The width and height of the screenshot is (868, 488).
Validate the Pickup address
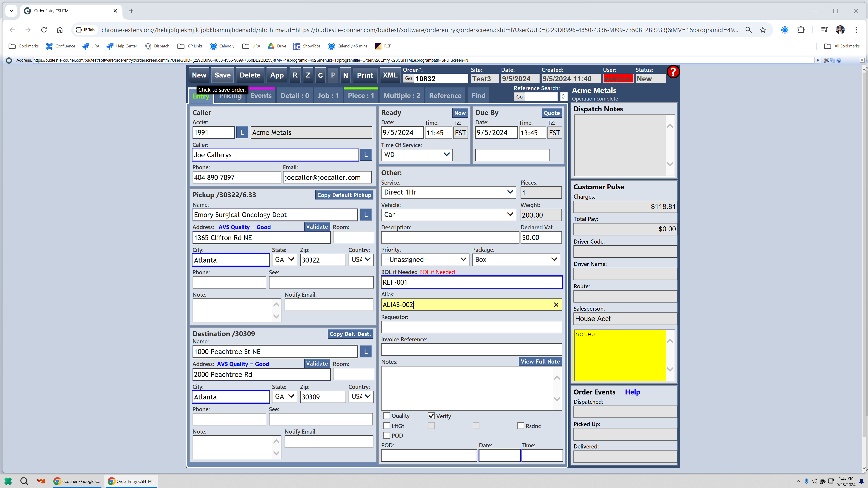click(x=317, y=227)
